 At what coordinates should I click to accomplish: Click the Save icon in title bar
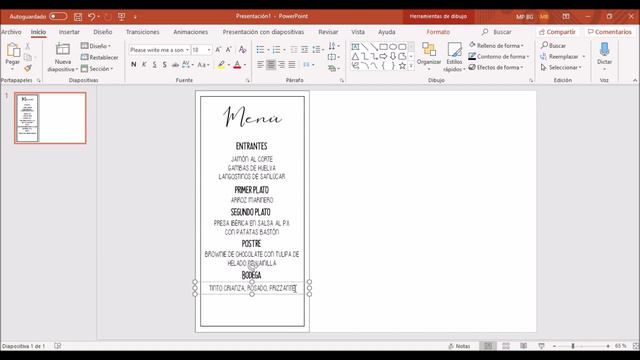pos(78,17)
